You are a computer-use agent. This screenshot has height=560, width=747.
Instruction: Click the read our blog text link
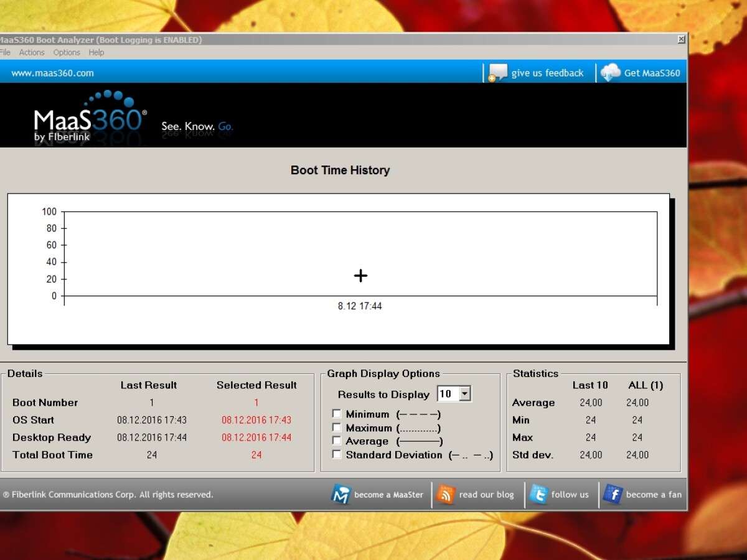click(x=486, y=495)
